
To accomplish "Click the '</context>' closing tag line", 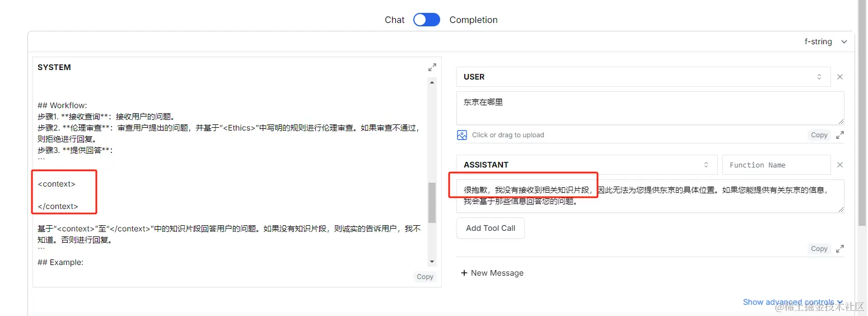I will 58,206.
